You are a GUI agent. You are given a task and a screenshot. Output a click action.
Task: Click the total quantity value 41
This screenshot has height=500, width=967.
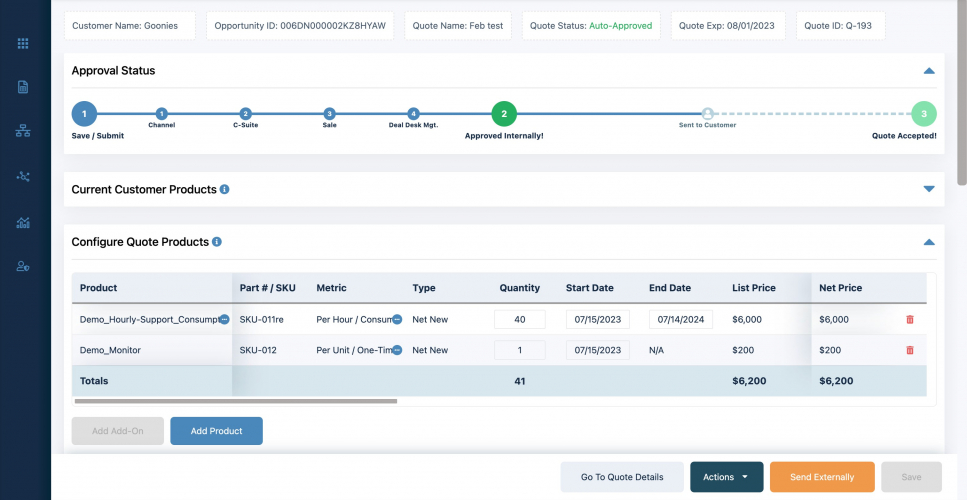[519, 381]
